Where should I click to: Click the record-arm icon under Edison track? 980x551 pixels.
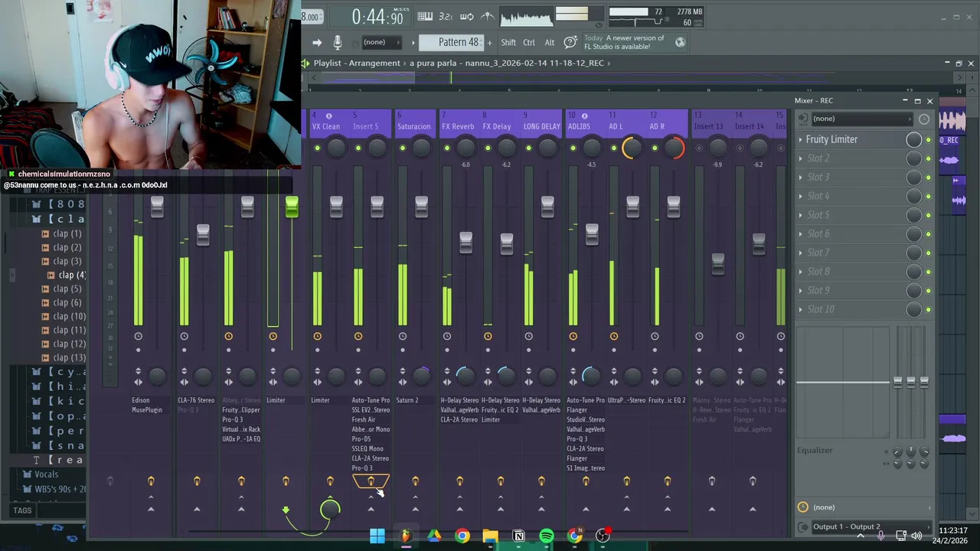pyautogui.click(x=151, y=481)
